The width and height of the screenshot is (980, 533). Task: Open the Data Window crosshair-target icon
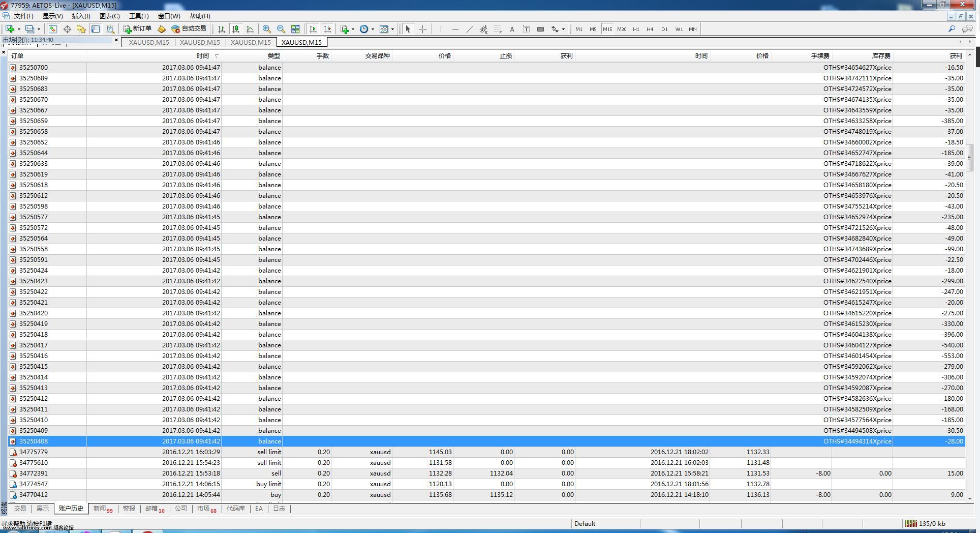[67, 29]
